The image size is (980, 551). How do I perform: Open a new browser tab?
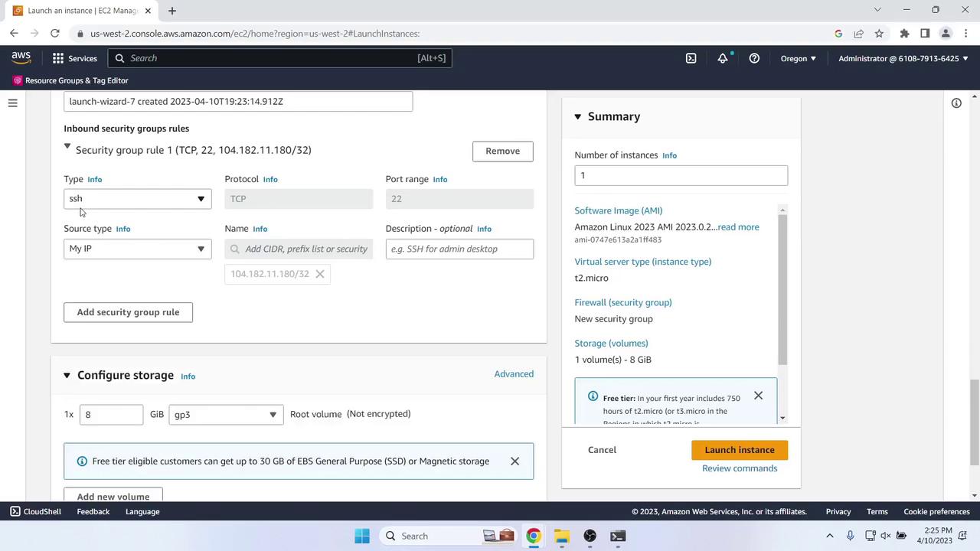(172, 11)
